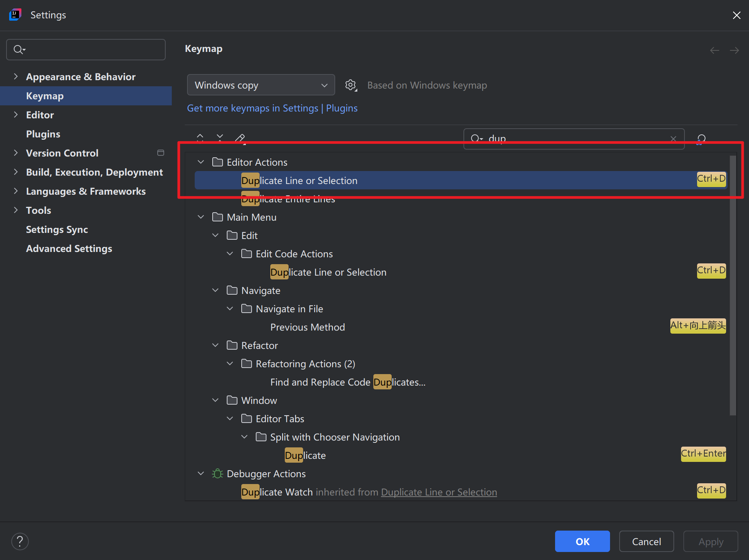Click the Version Control project-level indicator icon
The width and height of the screenshot is (749, 560).
point(161,153)
